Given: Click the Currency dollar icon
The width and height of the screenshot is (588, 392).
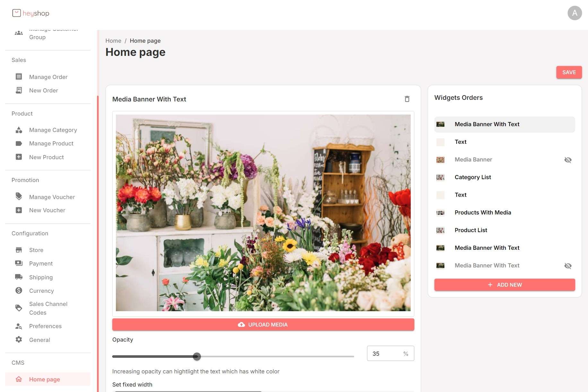Looking at the screenshot, I should 19,291.
